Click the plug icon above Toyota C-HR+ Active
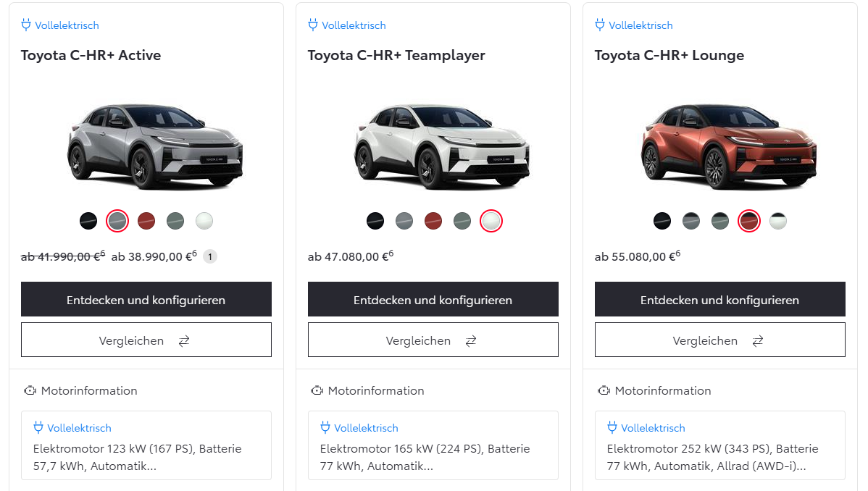Screen dimensions: 868x491 click(x=26, y=25)
